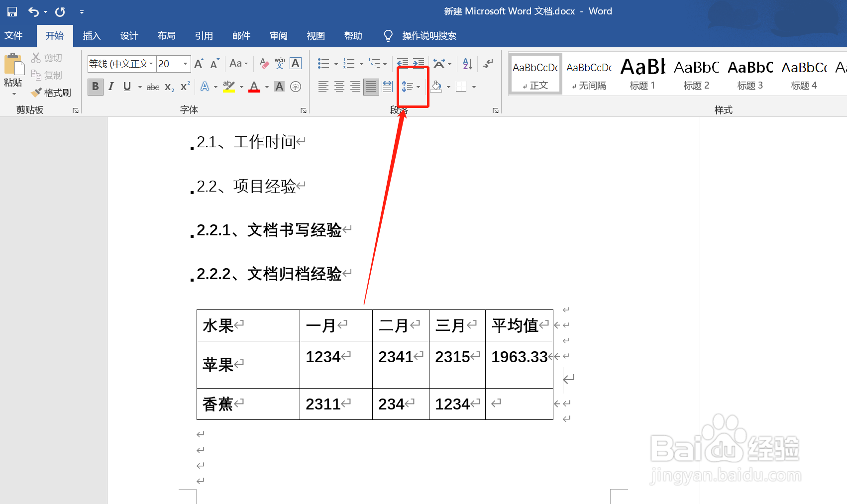Align text left
Image resolution: width=847 pixels, height=504 pixels.
click(x=323, y=87)
